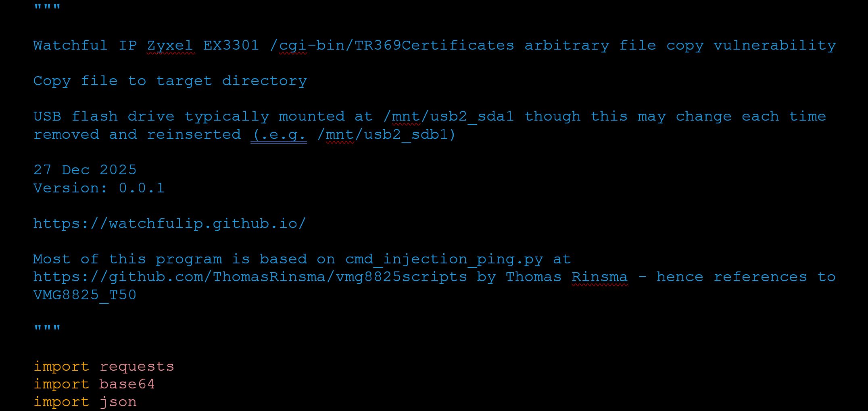
Task: Click the grammar-flagged text (.e.g.
Action: (x=279, y=135)
